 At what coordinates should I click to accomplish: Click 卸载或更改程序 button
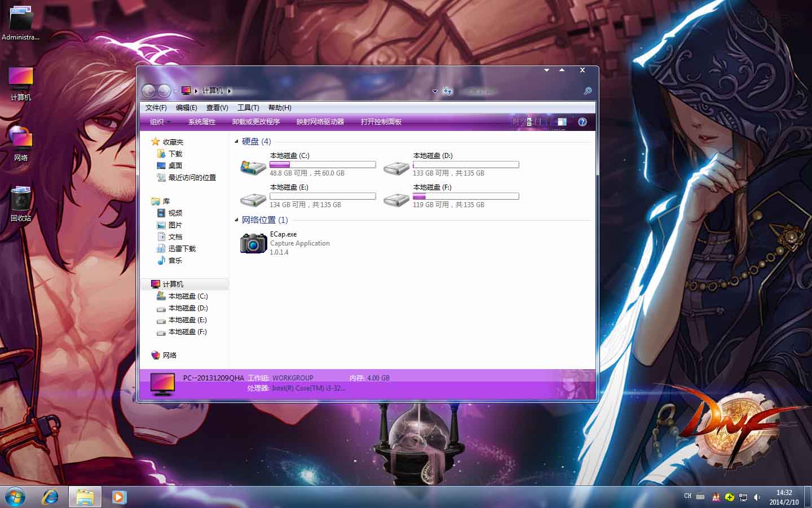click(256, 122)
